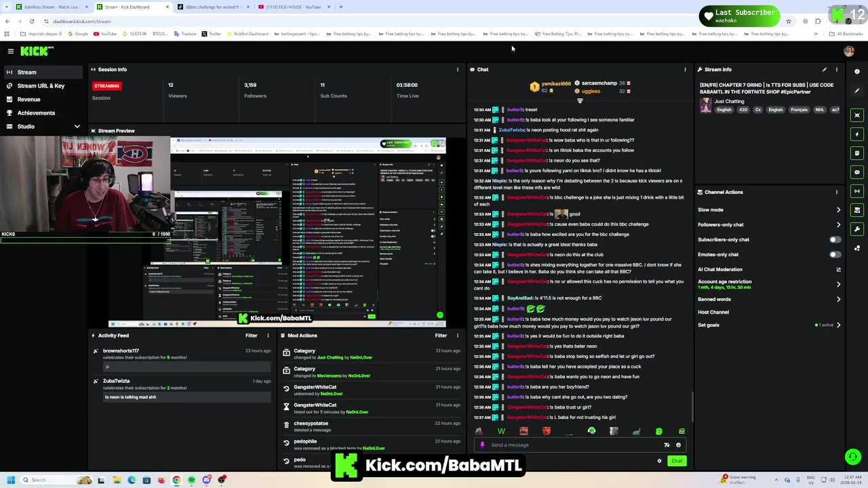Click username brownshorts117 in Activity Feed

point(121,351)
